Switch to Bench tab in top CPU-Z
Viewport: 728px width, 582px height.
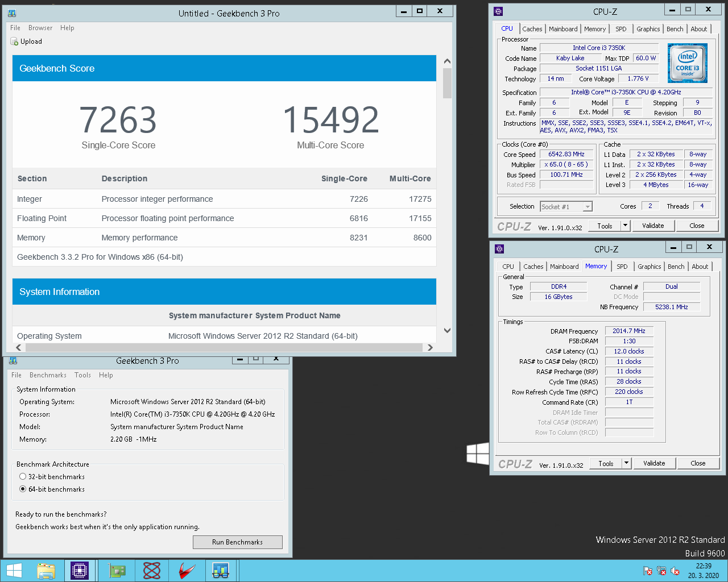tap(675, 29)
